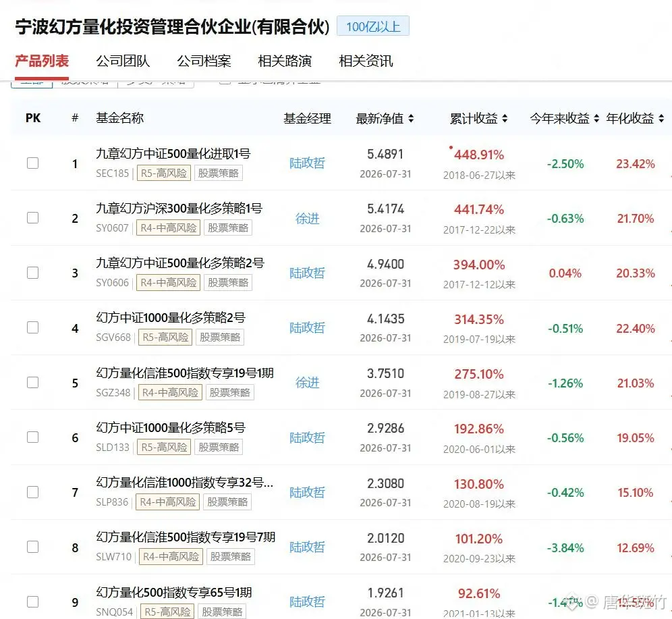Switch to 公司档案 tab
Image resolution: width=672 pixels, height=619 pixels.
[x=204, y=61]
